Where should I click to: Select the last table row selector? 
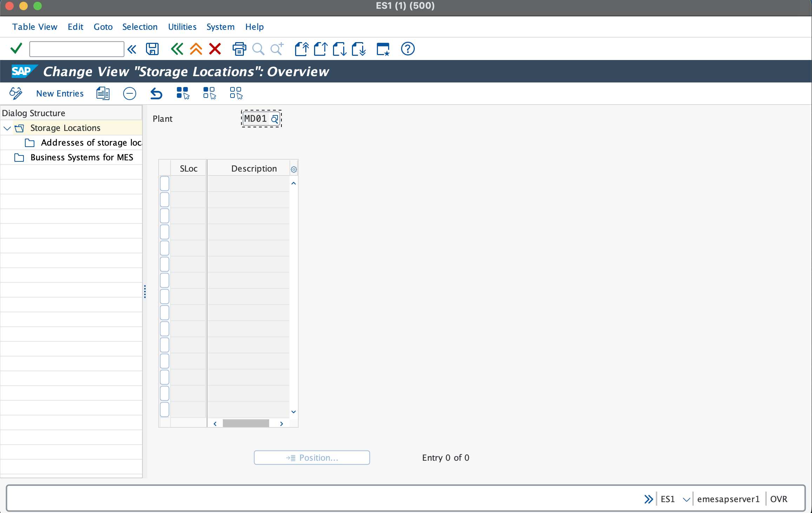click(x=165, y=409)
